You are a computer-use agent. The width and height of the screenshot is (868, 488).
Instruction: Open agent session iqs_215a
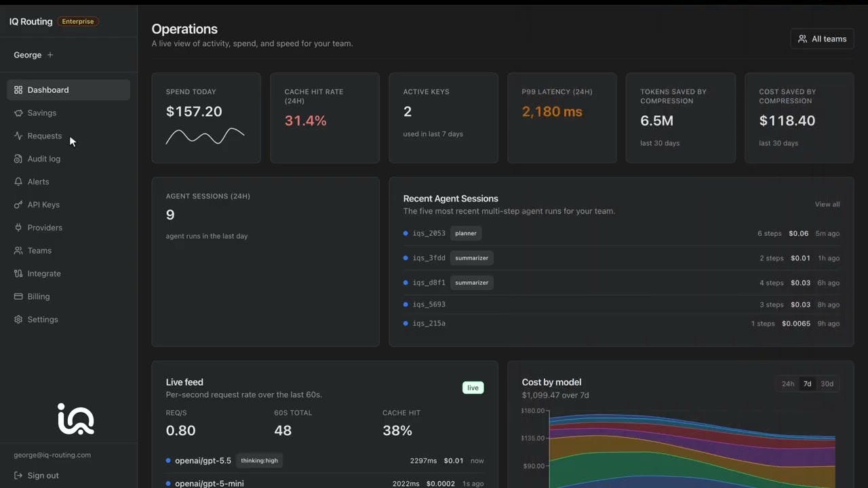tap(621, 323)
